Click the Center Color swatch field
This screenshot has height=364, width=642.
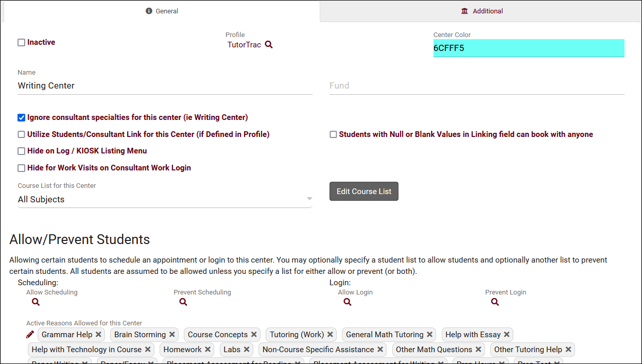pyautogui.click(x=528, y=48)
